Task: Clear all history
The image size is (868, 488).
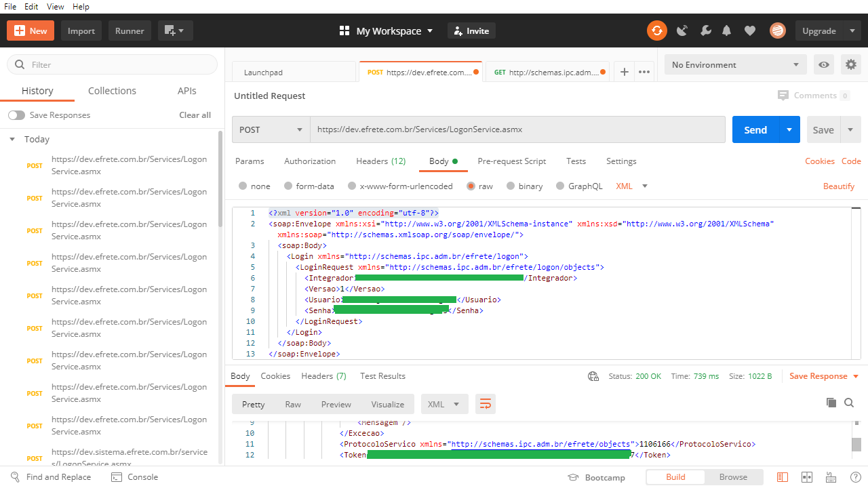Action: click(x=195, y=115)
